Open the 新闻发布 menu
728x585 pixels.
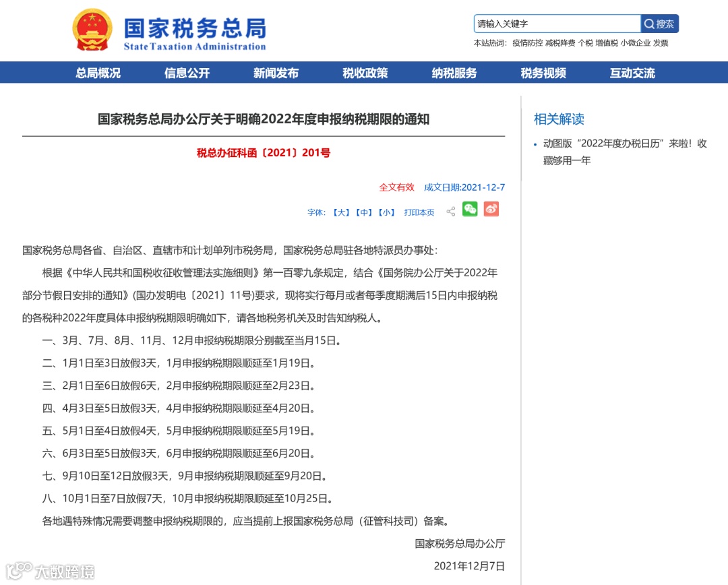click(x=276, y=73)
